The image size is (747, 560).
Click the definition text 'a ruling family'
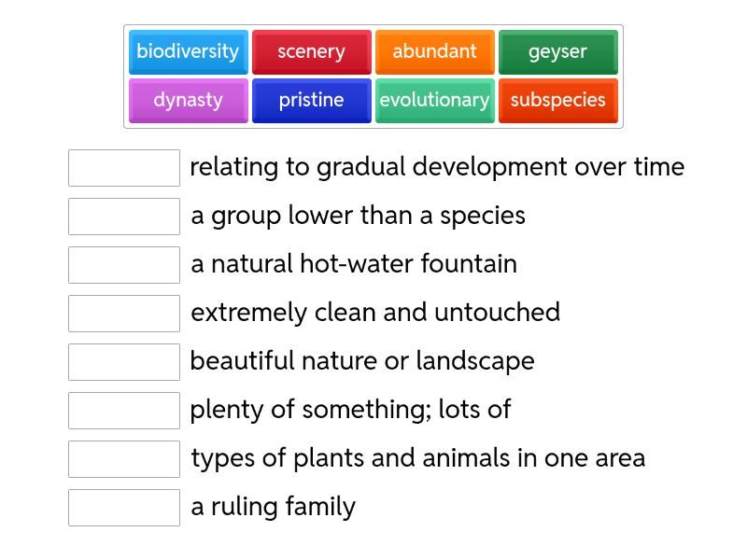pos(273,507)
